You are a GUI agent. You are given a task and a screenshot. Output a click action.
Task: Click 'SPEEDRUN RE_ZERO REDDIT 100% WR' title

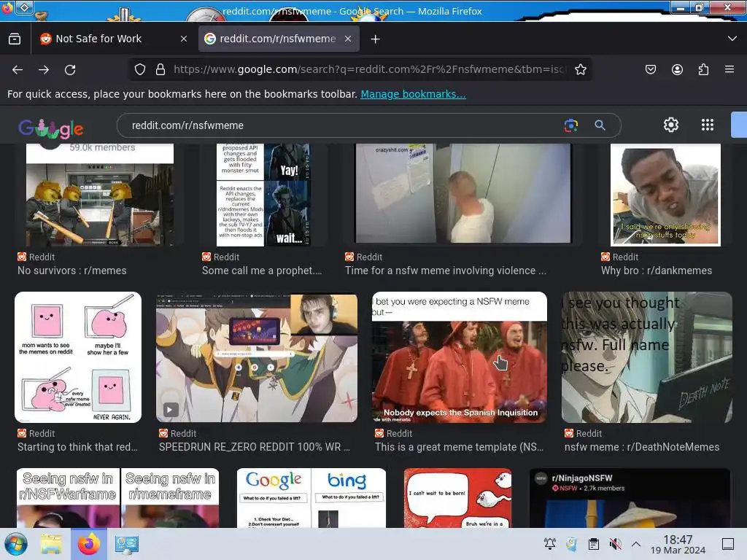click(x=255, y=447)
